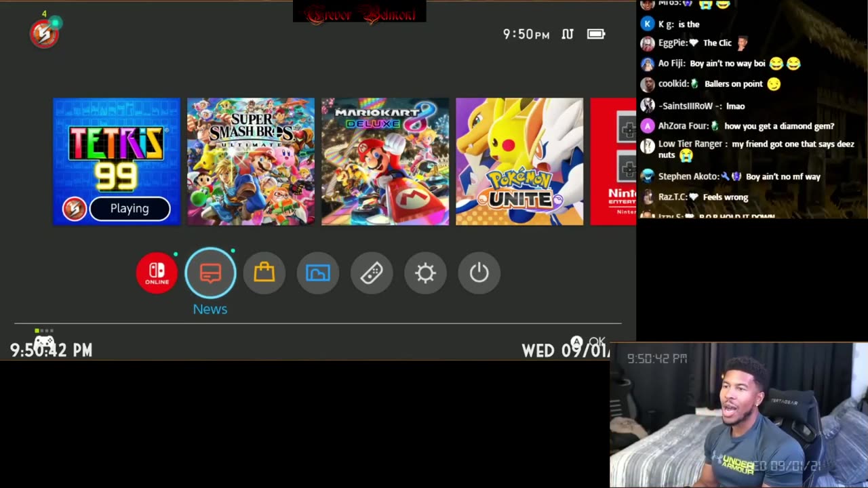The width and height of the screenshot is (868, 488).
Task: Open the Album icon
Action: click(317, 272)
